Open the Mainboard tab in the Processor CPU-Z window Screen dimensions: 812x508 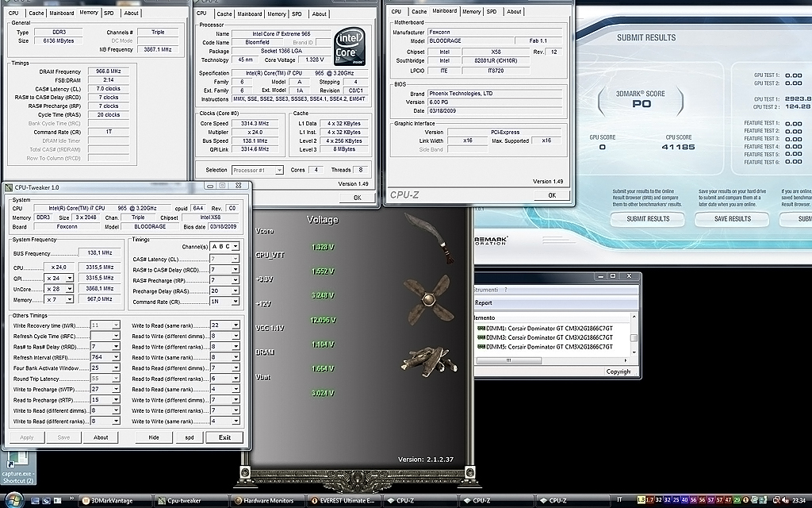tap(250, 14)
